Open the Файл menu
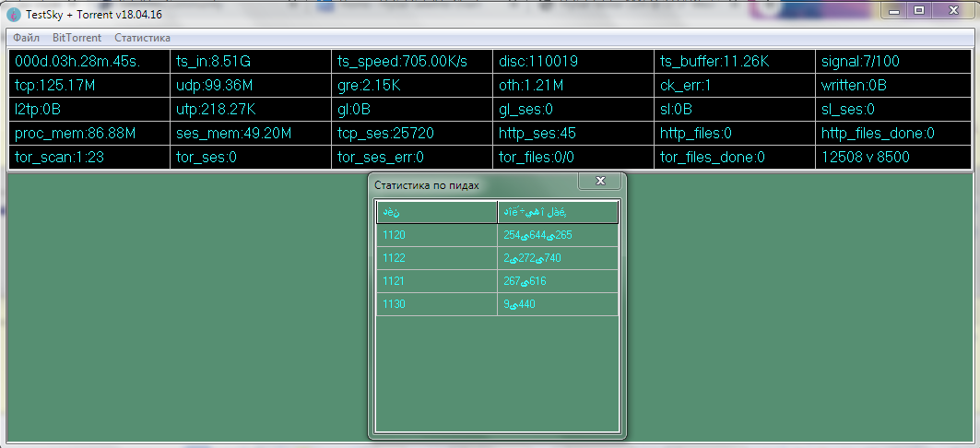 click(26, 38)
